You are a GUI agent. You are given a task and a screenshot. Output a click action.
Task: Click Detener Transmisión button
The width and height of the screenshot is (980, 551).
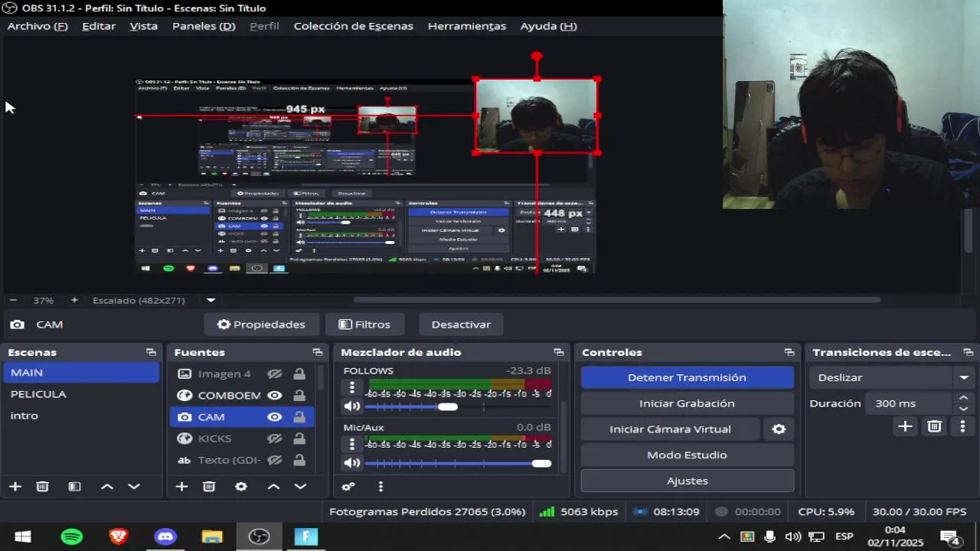(687, 377)
